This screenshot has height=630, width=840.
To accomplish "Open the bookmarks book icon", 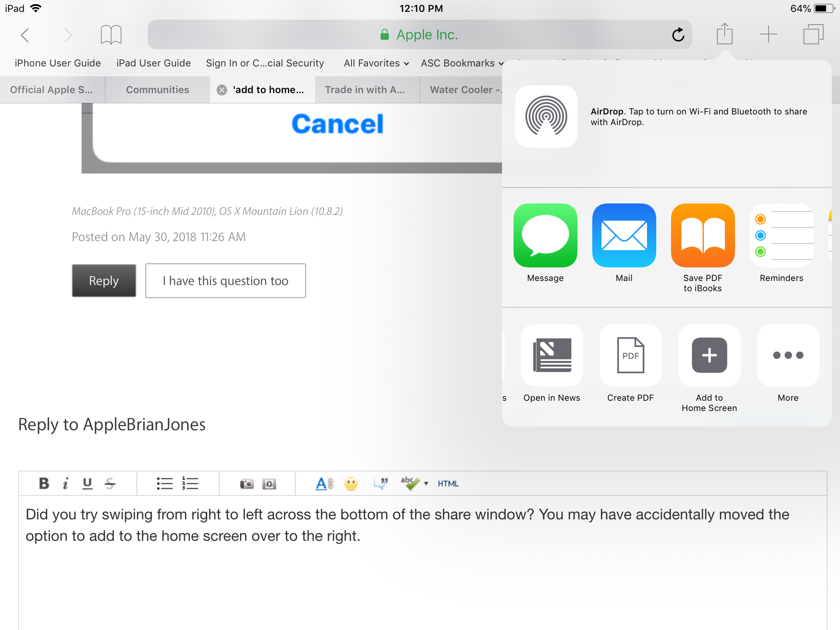I will [111, 35].
